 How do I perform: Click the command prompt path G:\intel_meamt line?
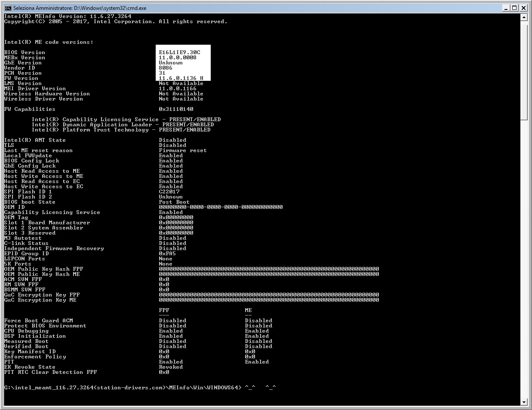coord(123,388)
